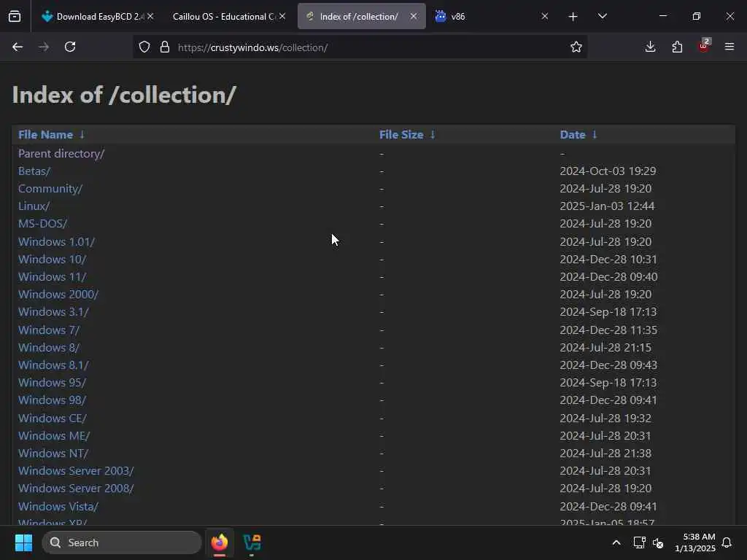Click the File Size sort arrow

tap(433, 135)
